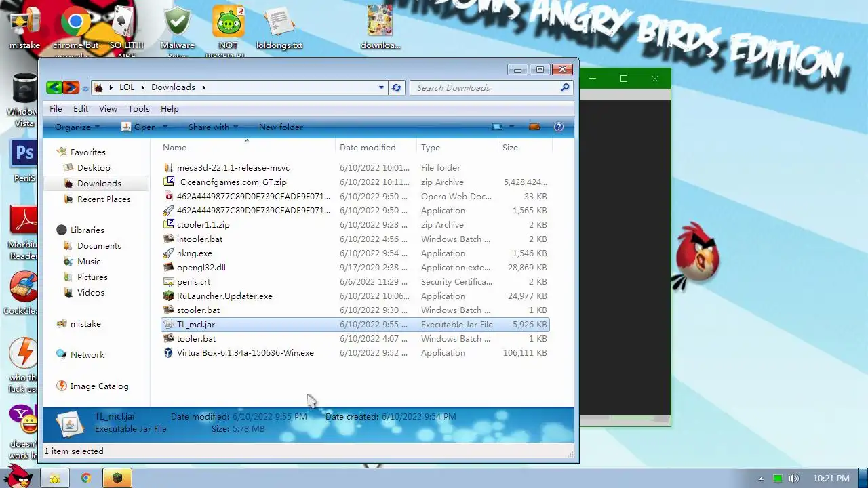Open the Help menu
Screen dimensions: 868x488
tap(170, 108)
